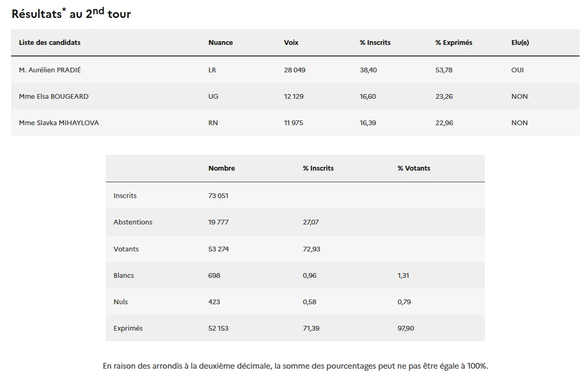Click the LR nuance cell
Viewport: 588px width, 375px height.
[212, 70]
